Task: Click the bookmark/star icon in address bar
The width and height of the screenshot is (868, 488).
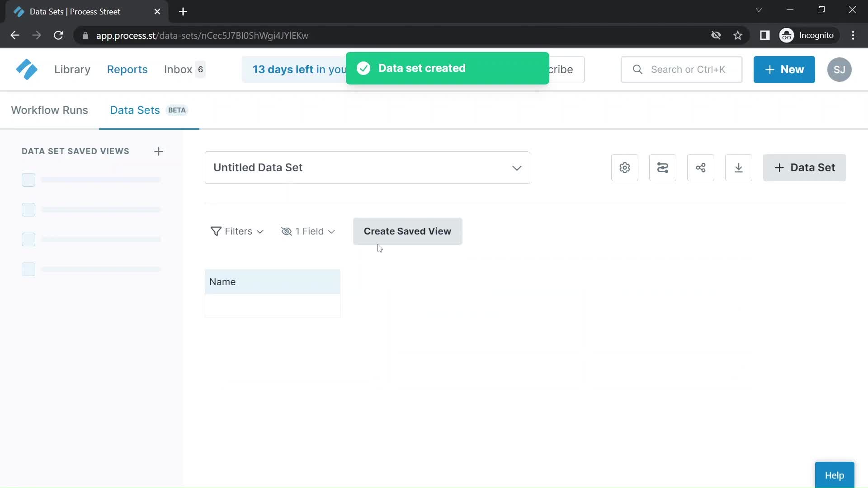Action: tap(738, 35)
